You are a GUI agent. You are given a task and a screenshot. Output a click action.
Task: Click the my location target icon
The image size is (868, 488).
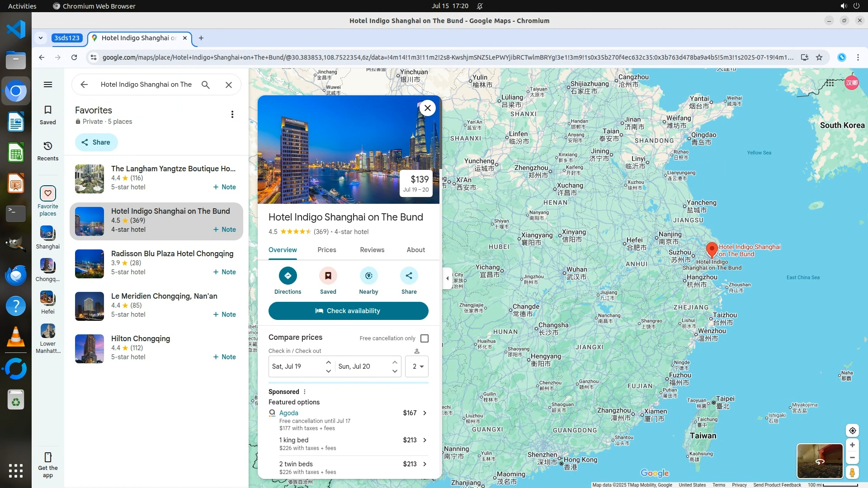coord(852,430)
